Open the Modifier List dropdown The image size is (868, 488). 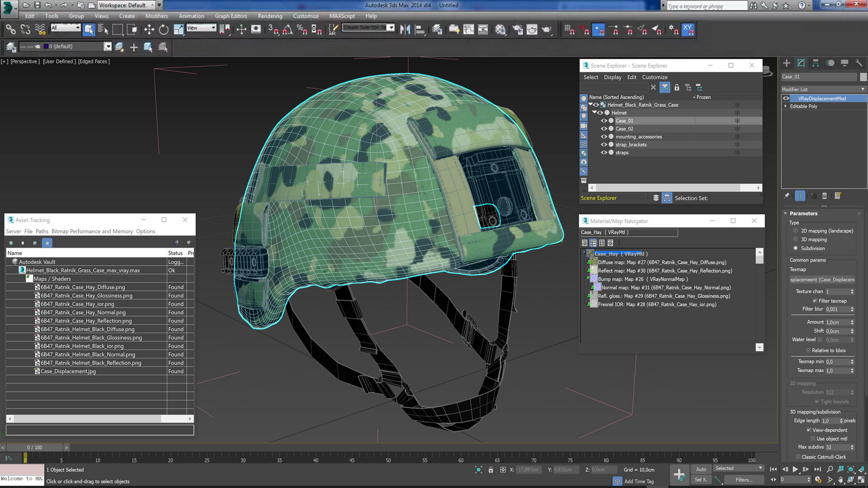click(824, 89)
